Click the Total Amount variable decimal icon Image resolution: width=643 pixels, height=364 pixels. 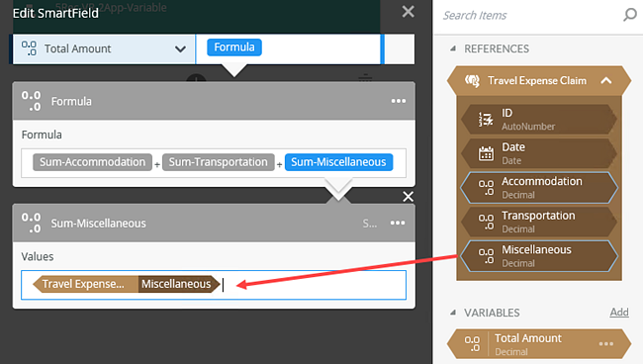click(x=472, y=344)
